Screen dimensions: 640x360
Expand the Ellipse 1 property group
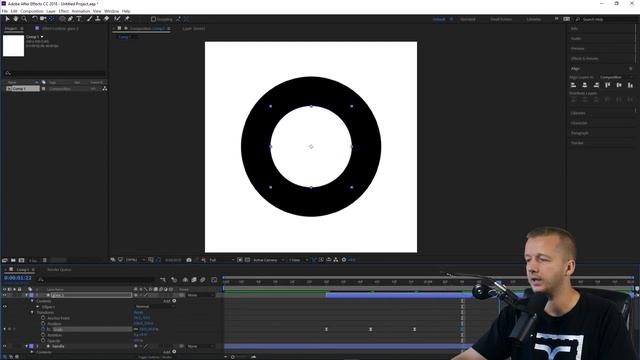point(38,307)
